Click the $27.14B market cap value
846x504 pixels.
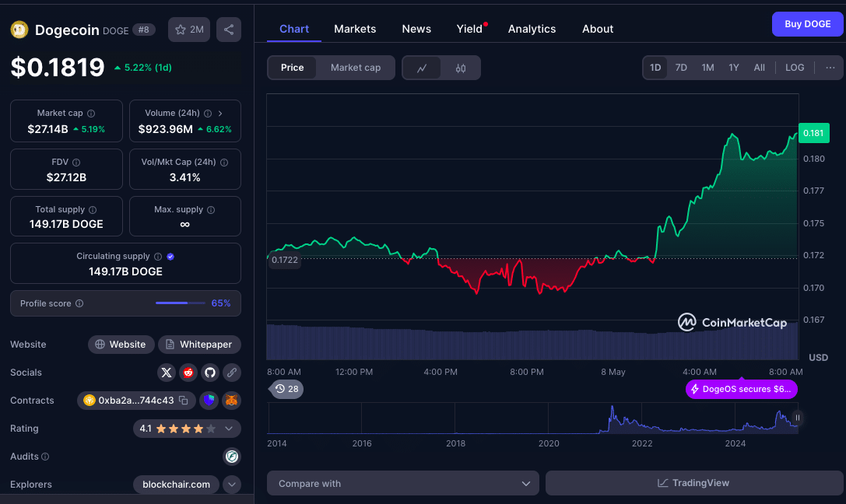pyautogui.click(x=48, y=129)
